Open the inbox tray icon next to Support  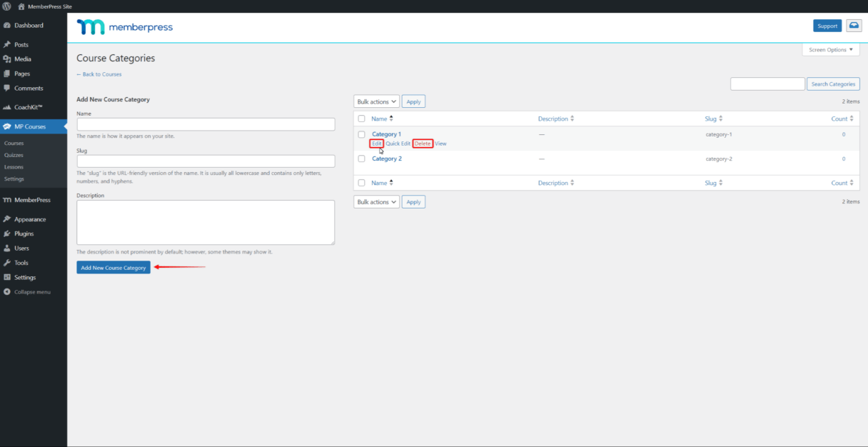pos(854,26)
